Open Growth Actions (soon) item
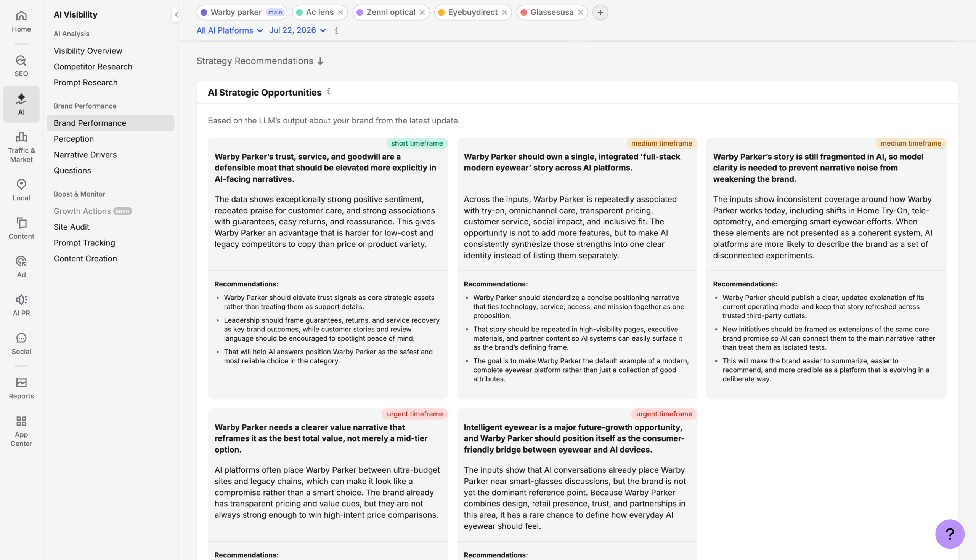The width and height of the screenshot is (976, 560). click(92, 211)
